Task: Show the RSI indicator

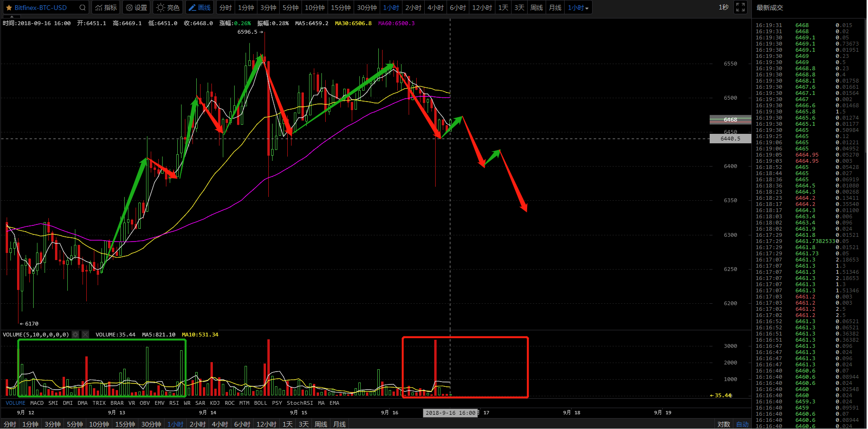Action: 174,403
